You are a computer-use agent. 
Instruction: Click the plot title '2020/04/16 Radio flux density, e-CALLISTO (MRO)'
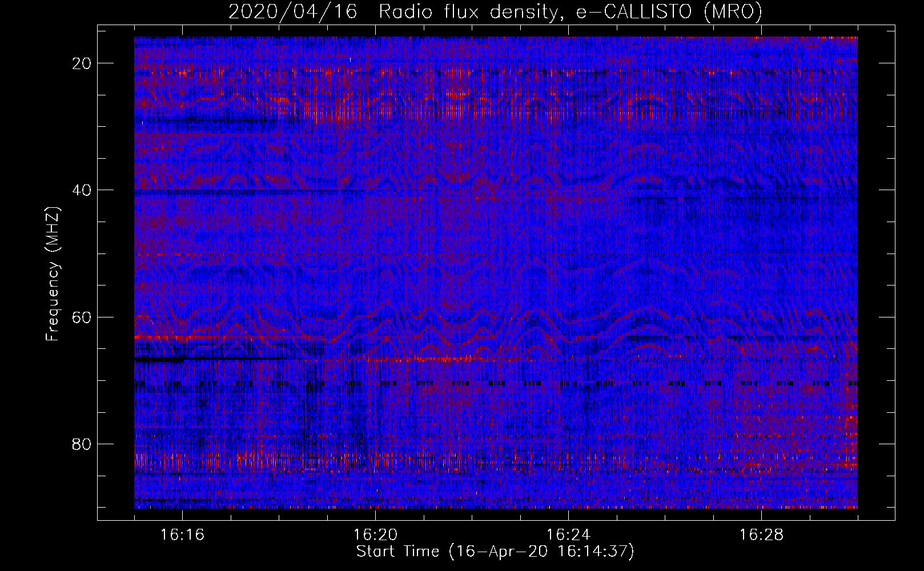tap(495, 11)
